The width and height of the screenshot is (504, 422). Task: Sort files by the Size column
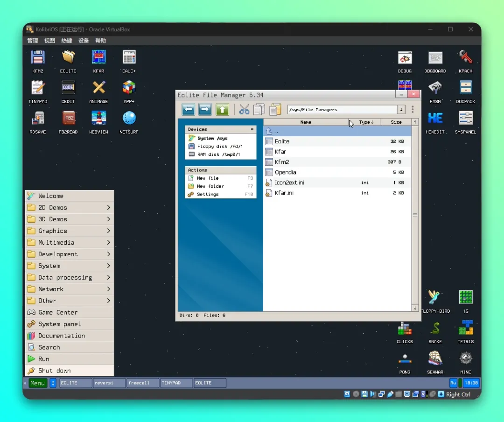[396, 122]
